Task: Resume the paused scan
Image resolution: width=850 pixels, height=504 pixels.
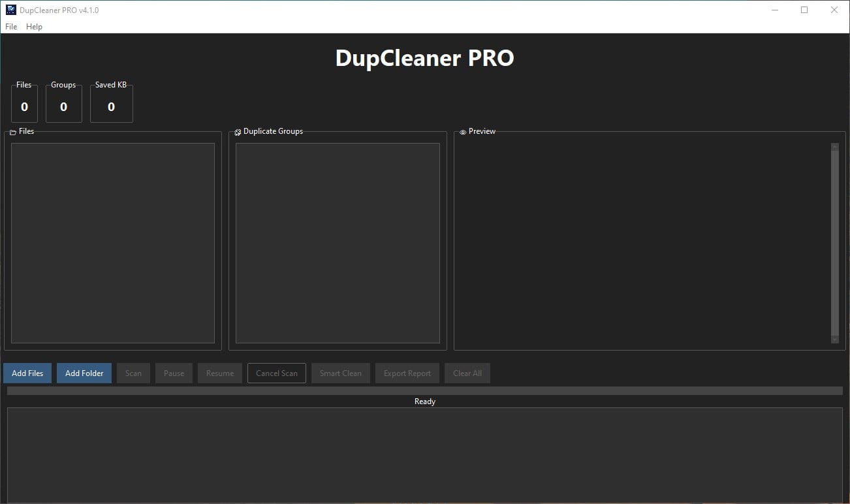Action: click(219, 373)
